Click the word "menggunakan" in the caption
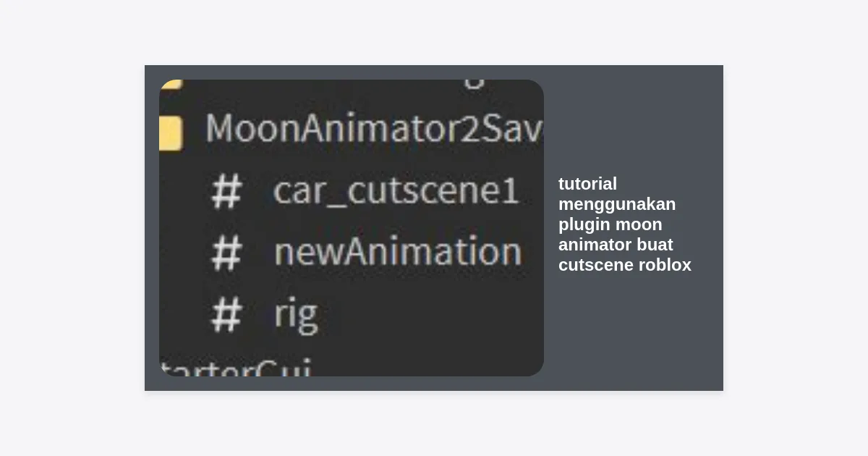This screenshot has width=868, height=456. click(x=616, y=204)
